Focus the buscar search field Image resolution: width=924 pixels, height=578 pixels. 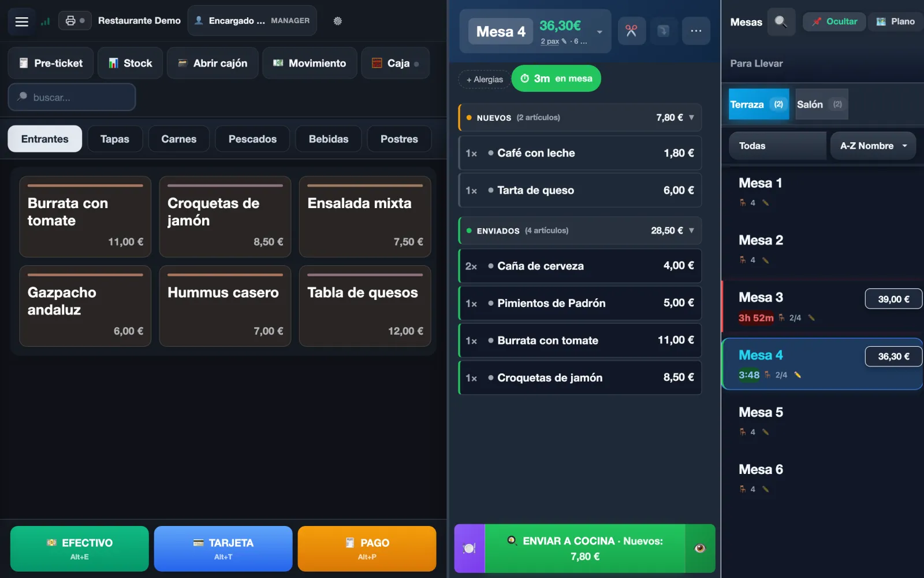pos(72,97)
